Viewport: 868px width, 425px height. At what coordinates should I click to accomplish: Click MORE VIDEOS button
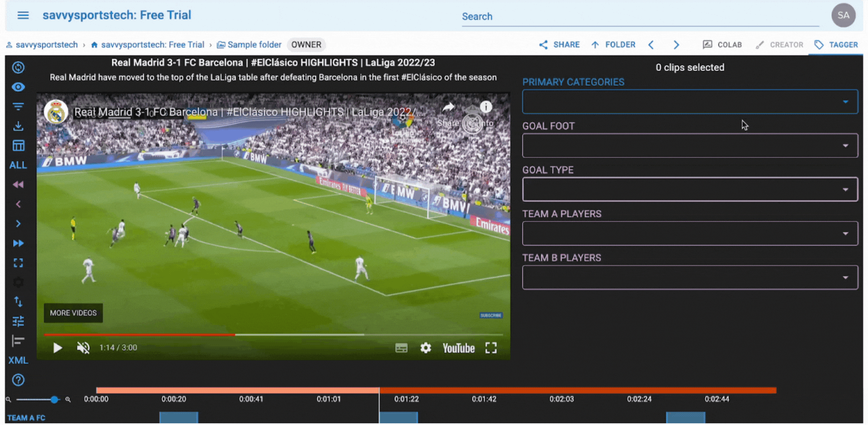(73, 313)
